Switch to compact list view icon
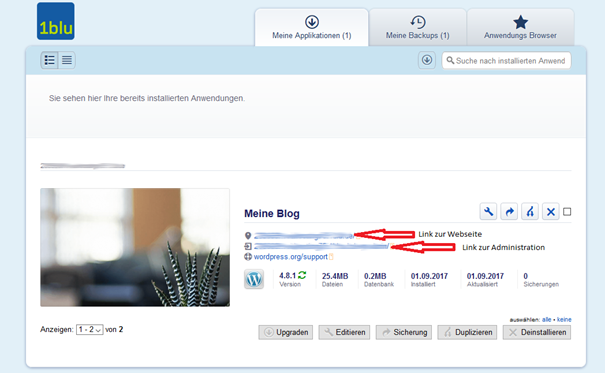This screenshot has height=373, width=605. point(67,60)
